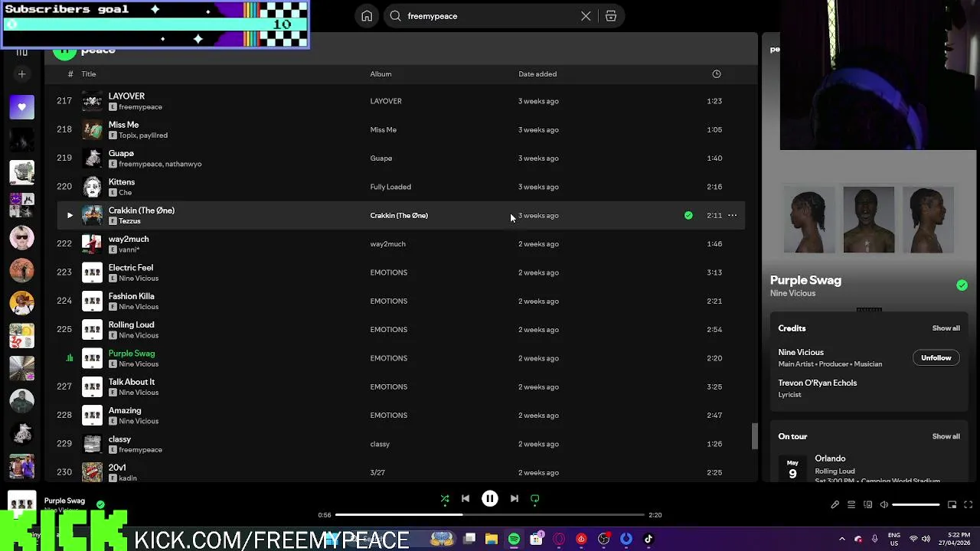Open Fully Loaded album link

point(390,187)
